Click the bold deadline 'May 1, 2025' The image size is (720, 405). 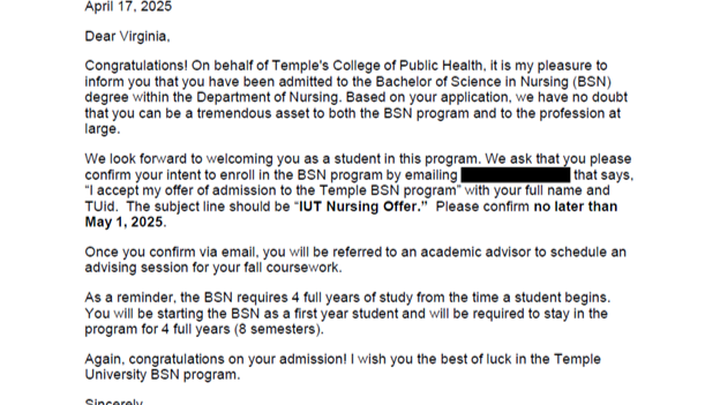(x=124, y=222)
